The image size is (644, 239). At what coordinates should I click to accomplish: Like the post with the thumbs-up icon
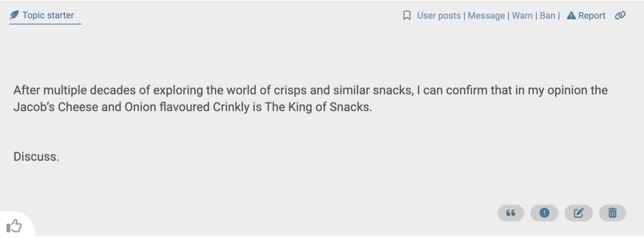pyautogui.click(x=14, y=226)
